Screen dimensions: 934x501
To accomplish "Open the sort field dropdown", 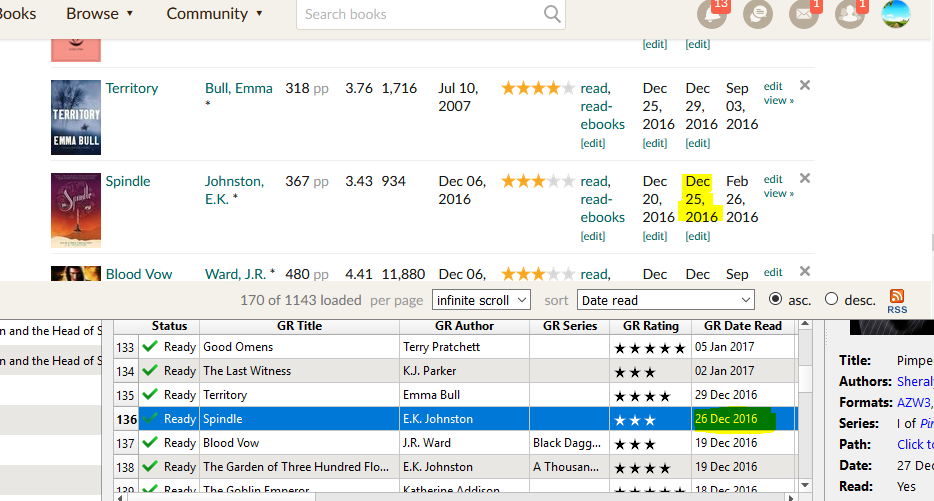I will pyautogui.click(x=665, y=300).
